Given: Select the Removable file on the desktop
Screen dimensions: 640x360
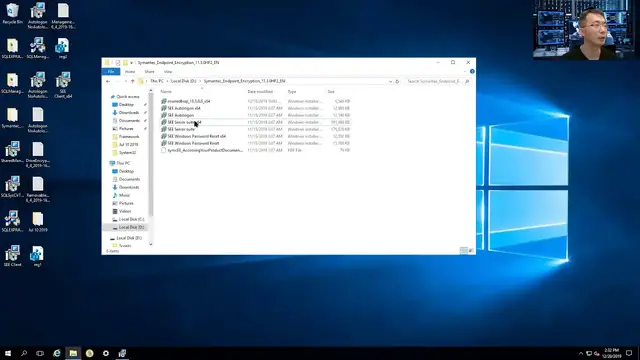Looking at the screenshot, I should click(38, 189).
